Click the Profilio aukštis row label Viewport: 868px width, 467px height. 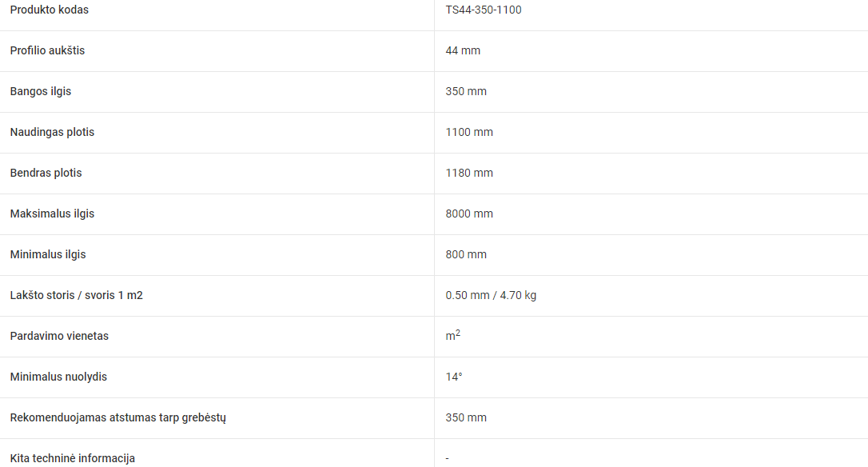pos(48,50)
